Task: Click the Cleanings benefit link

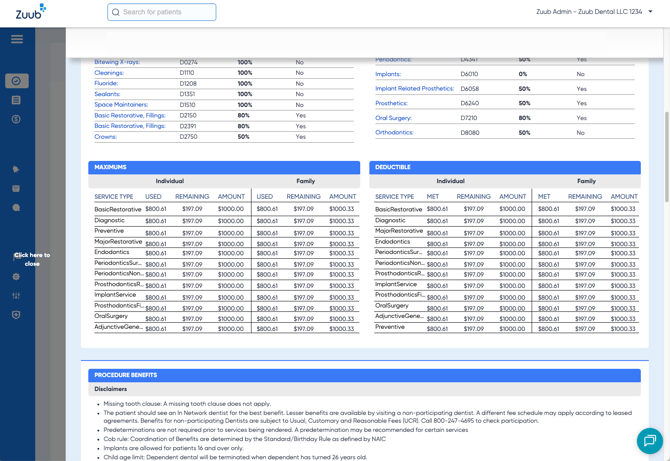Action: click(x=109, y=73)
